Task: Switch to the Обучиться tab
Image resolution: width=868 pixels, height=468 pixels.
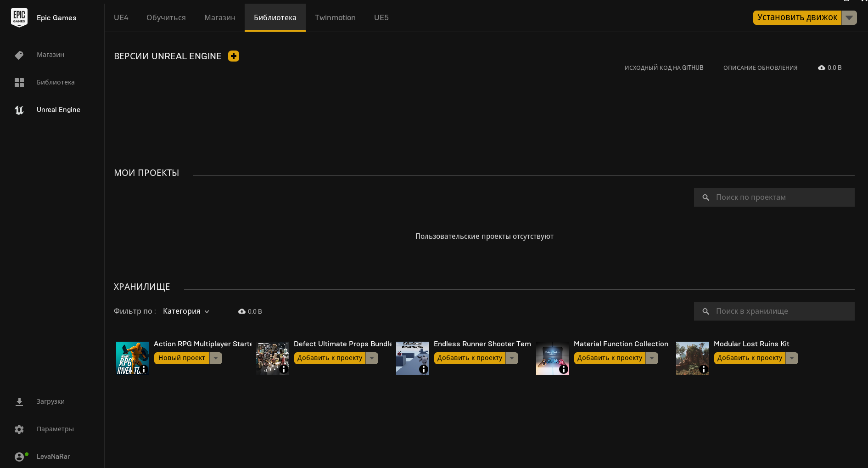Action: [x=166, y=17]
